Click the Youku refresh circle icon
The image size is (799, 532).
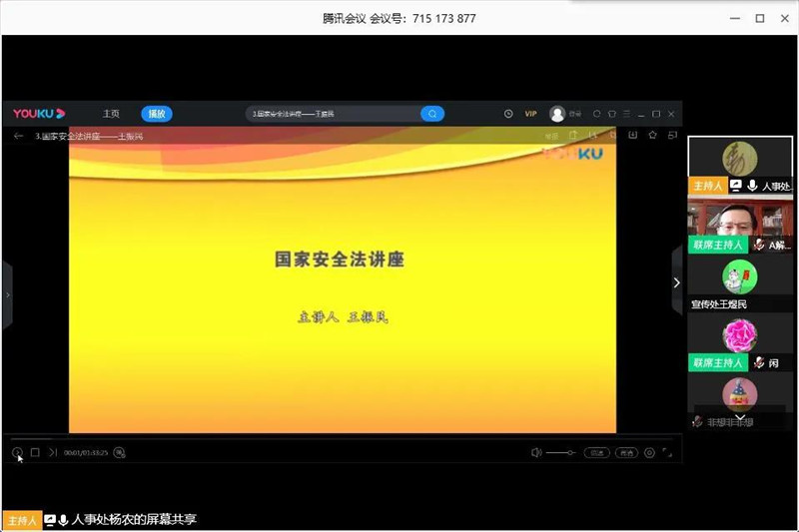596,114
